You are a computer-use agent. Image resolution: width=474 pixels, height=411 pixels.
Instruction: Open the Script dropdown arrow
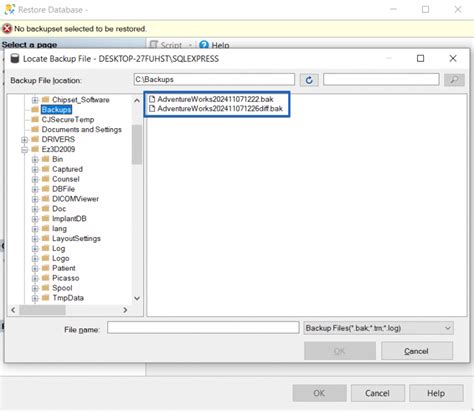click(190, 45)
